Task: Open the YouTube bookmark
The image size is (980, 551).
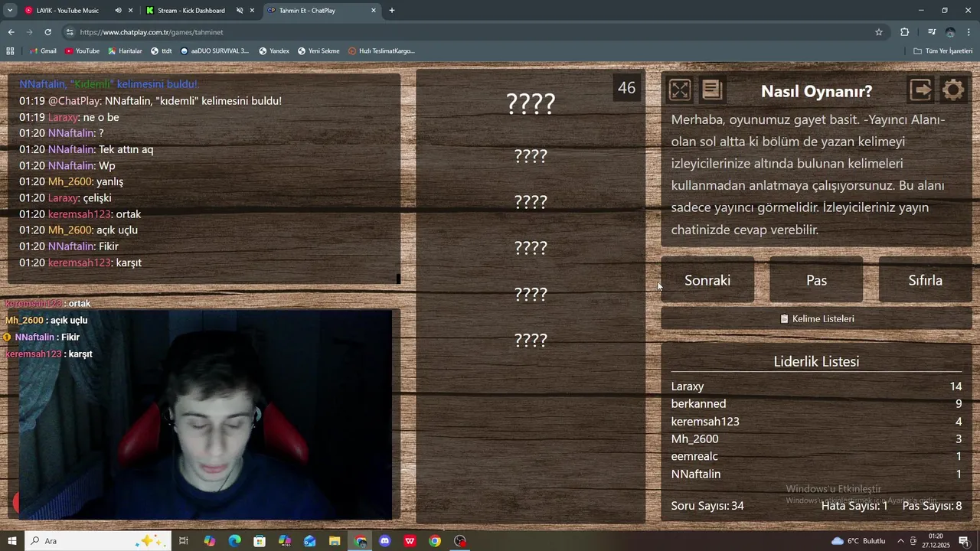Action: [82, 51]
